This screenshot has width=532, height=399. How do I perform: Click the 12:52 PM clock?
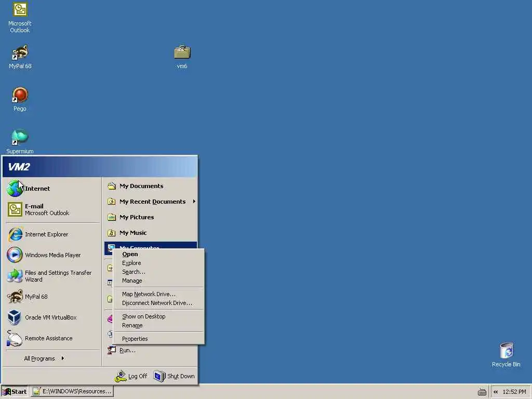pos(514,392)
